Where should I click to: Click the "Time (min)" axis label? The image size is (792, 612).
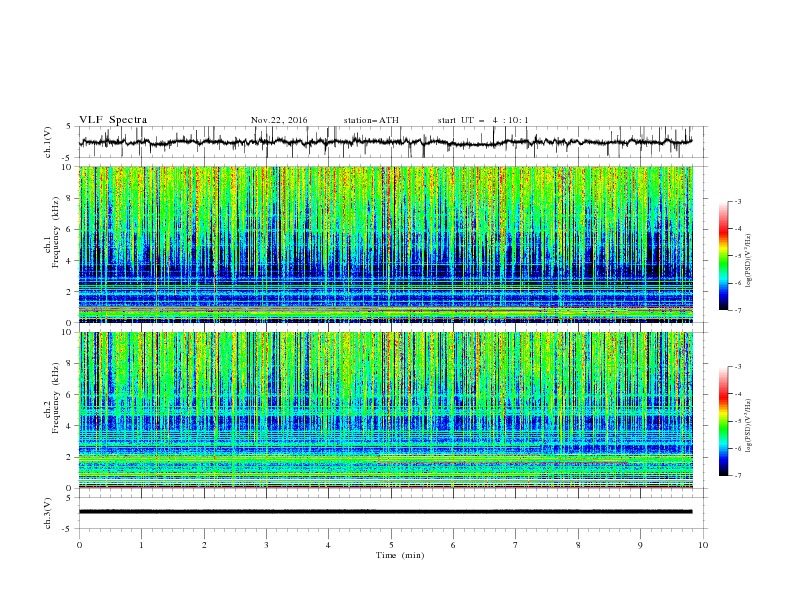(400, 555)
